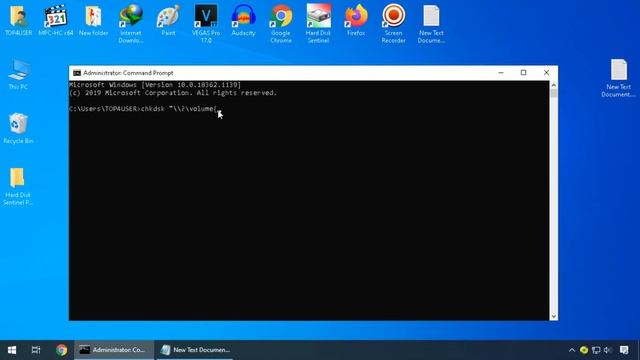Minimize the Command Prompt window
This screenshot has width=640, height=360.
[x=501, y=73]
